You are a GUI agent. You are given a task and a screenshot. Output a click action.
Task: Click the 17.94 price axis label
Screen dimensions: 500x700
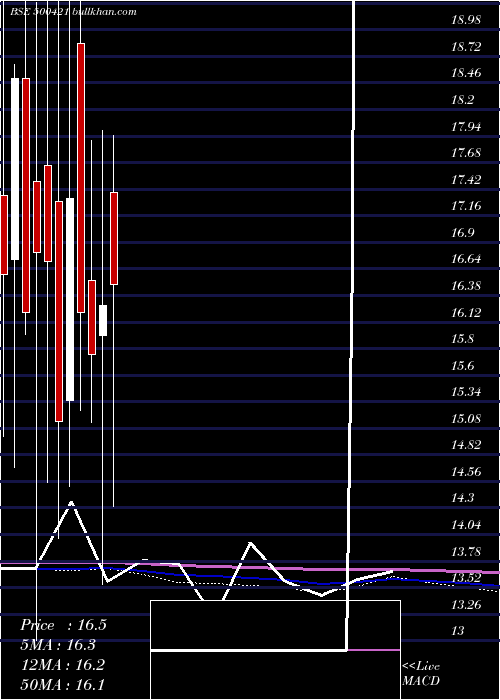pos(466,126)
